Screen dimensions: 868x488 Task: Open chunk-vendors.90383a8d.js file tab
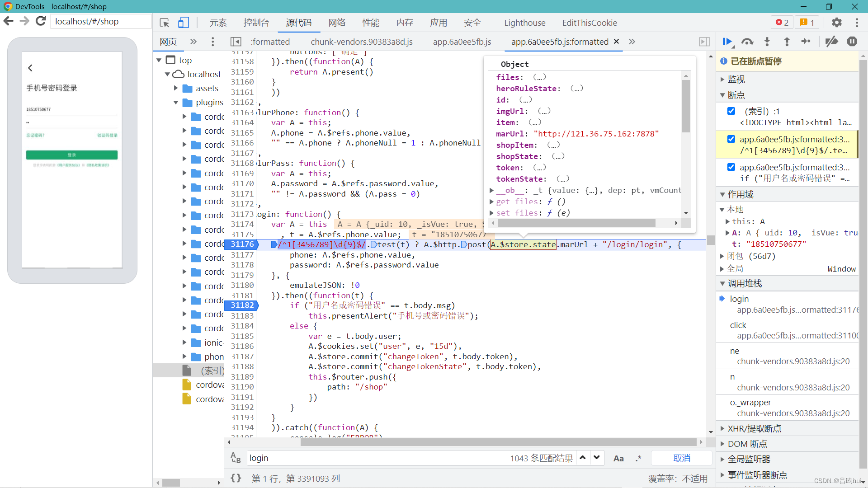point(362,42)
